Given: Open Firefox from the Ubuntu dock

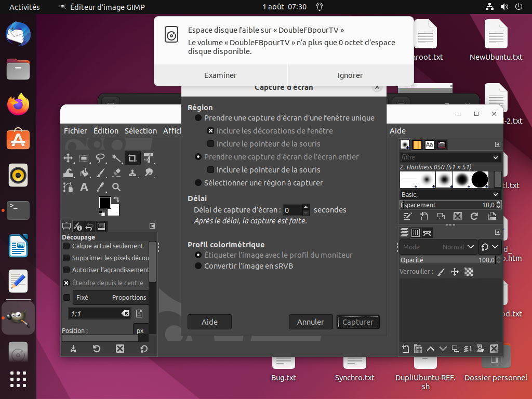Looking at the screenshot, I should (18, 104).
